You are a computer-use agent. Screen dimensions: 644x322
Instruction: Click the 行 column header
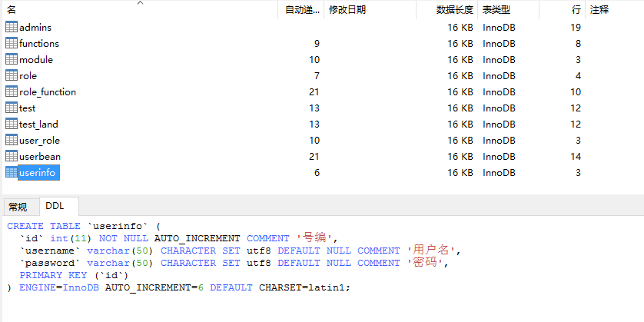pos(576,10)
